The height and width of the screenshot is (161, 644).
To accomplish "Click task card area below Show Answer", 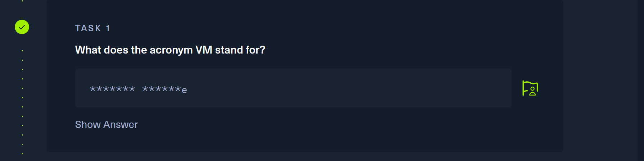I will [x=288, y=142].
